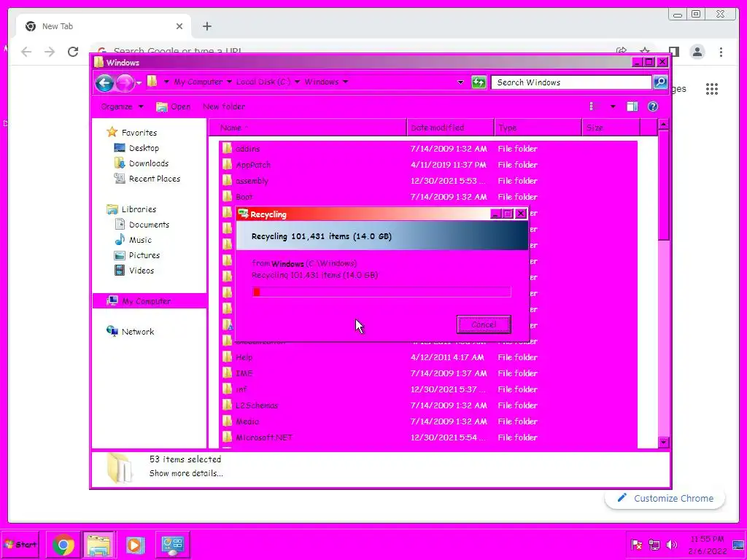Viewport: 747px width, 560px height.
Task: Click the Search Windows magnifier icon
Action: 660,82
